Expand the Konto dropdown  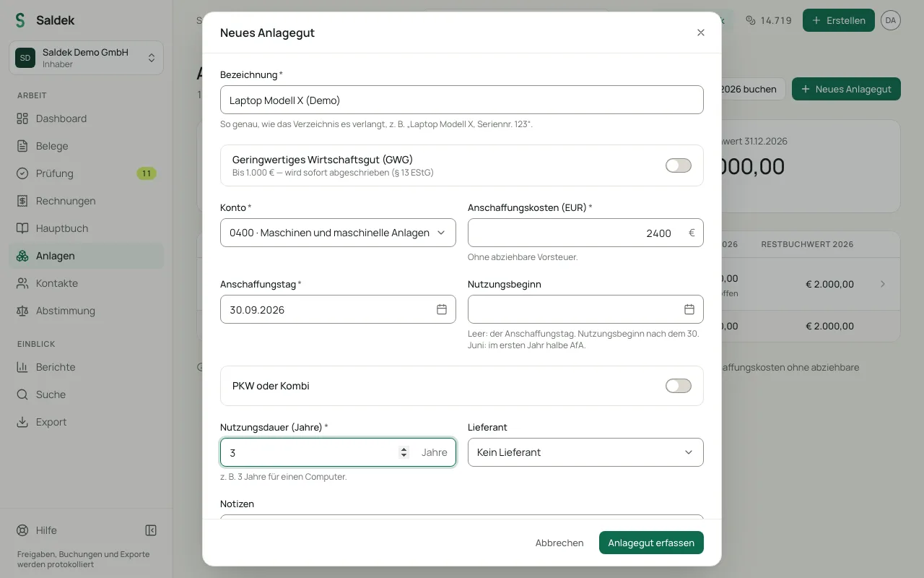338,233
